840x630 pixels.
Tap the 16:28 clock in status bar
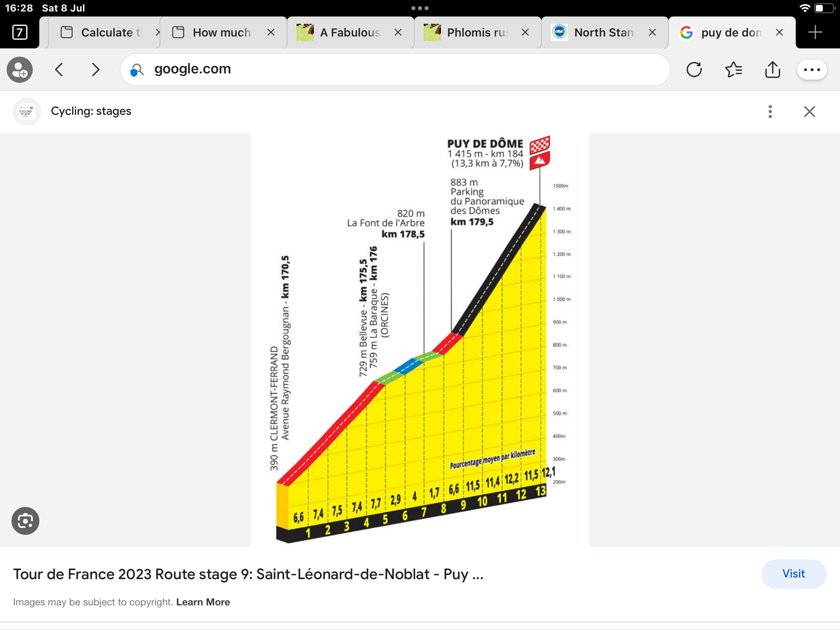click(x=19, y=8)
